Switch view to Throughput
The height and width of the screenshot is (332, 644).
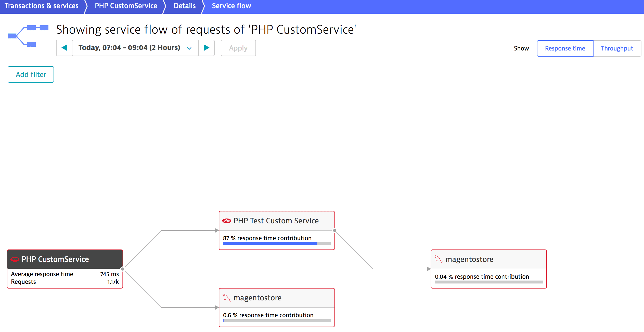tap(617, 48)
